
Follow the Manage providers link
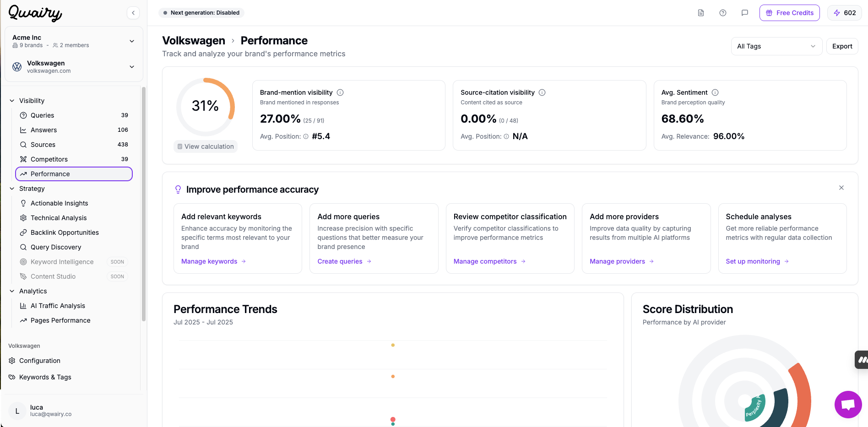click(x=622, y=261)
